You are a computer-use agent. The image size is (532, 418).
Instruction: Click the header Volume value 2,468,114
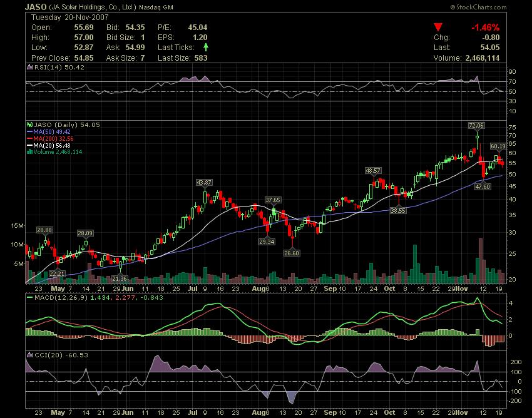point(483,58)
